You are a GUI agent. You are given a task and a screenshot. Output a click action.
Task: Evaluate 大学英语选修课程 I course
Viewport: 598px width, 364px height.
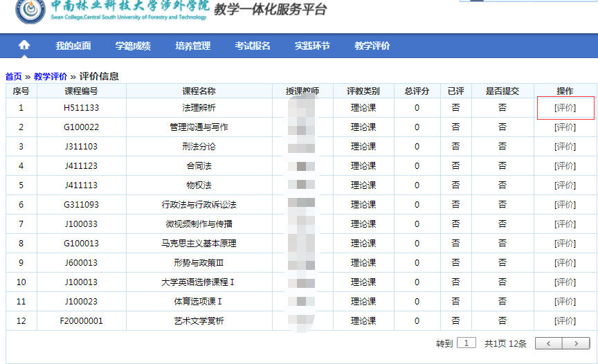pos(565,282)
